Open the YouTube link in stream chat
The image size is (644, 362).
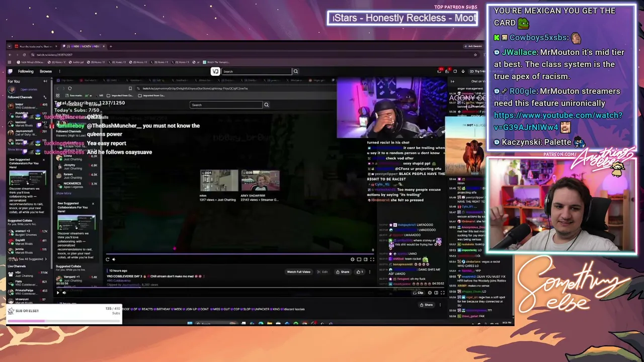tap(558, 121)
